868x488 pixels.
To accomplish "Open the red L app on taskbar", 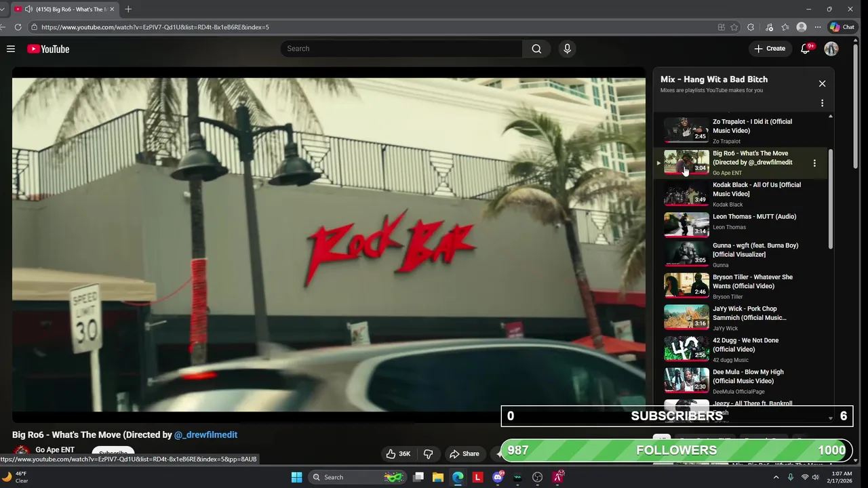I will (x=477, y=477).
